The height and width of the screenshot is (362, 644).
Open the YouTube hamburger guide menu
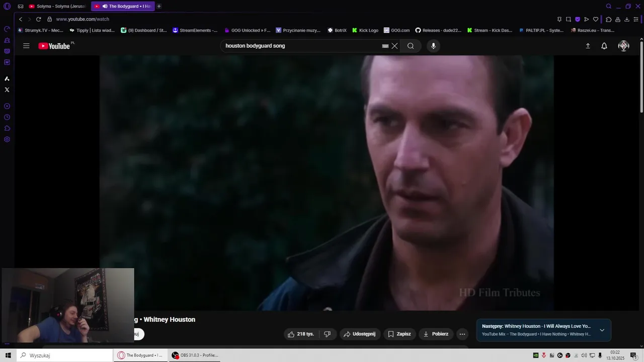(26, 46)
